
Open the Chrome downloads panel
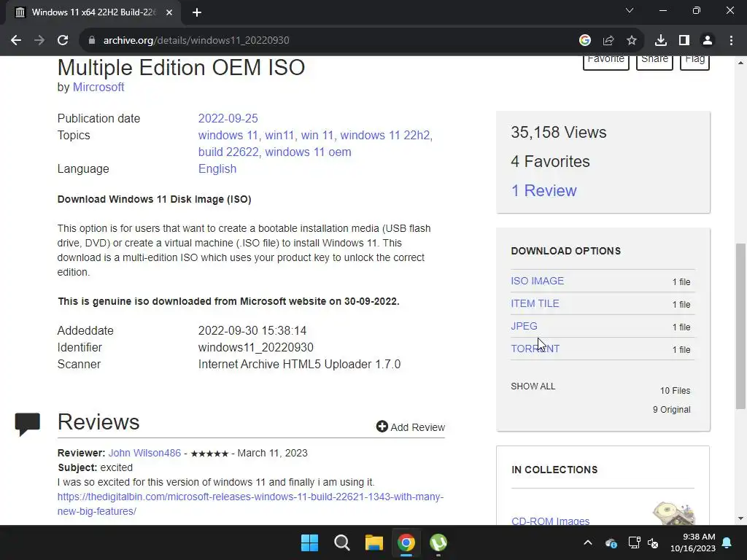pyautogui.click(x=661, y=40)
